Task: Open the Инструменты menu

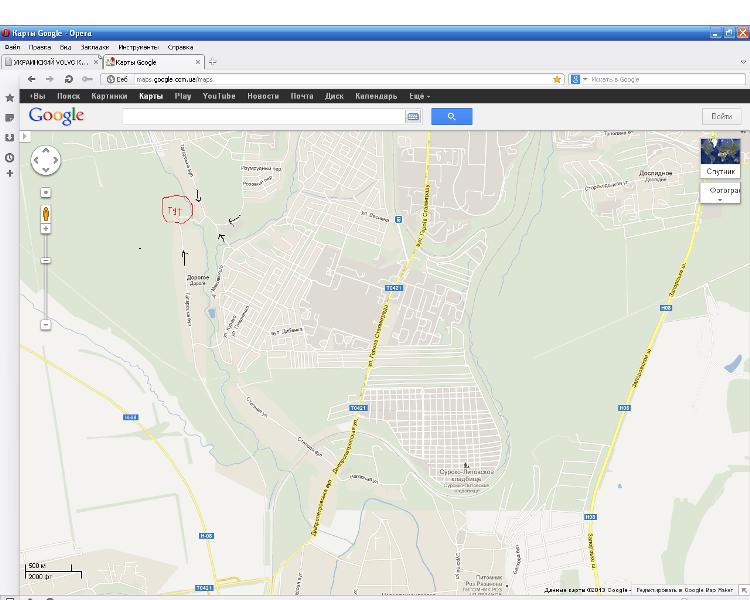Action: 138,47
